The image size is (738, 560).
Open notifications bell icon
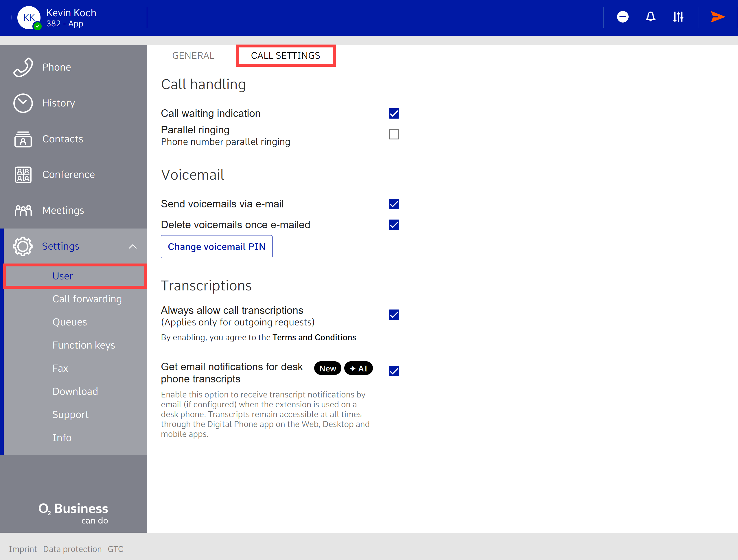[650, 17]
